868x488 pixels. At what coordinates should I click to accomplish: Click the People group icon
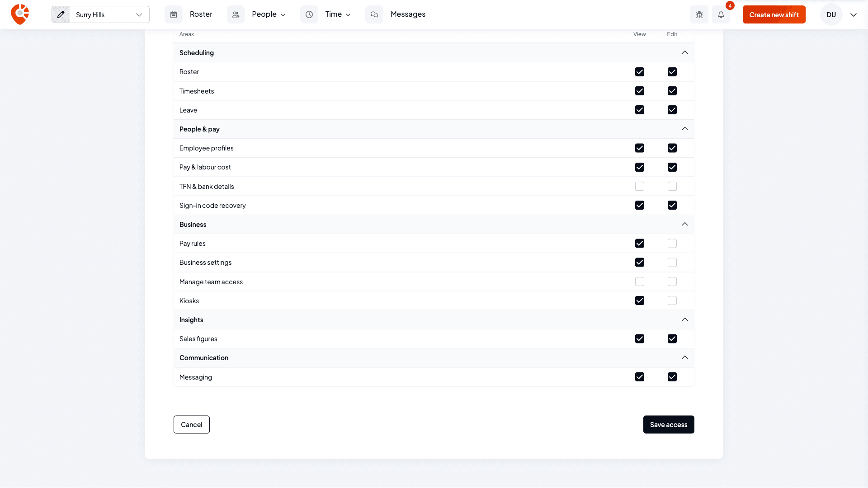[236, 14]
